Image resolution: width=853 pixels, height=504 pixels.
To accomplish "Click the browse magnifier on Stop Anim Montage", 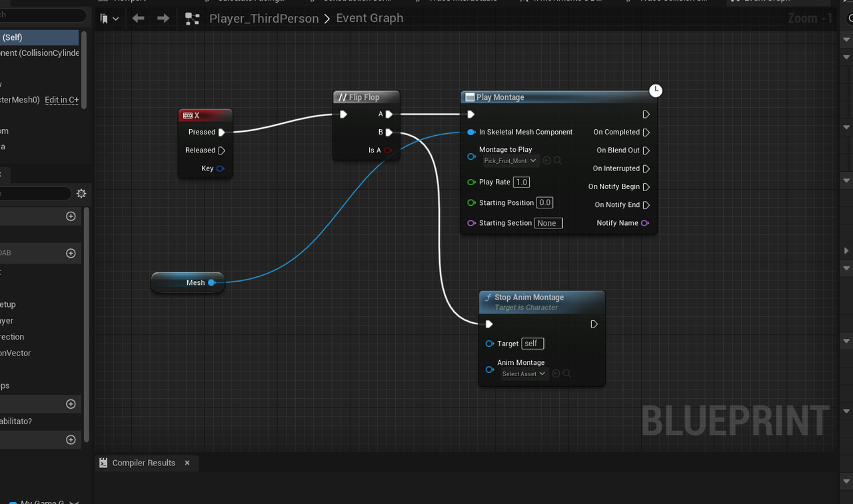I will coord(567,374).
